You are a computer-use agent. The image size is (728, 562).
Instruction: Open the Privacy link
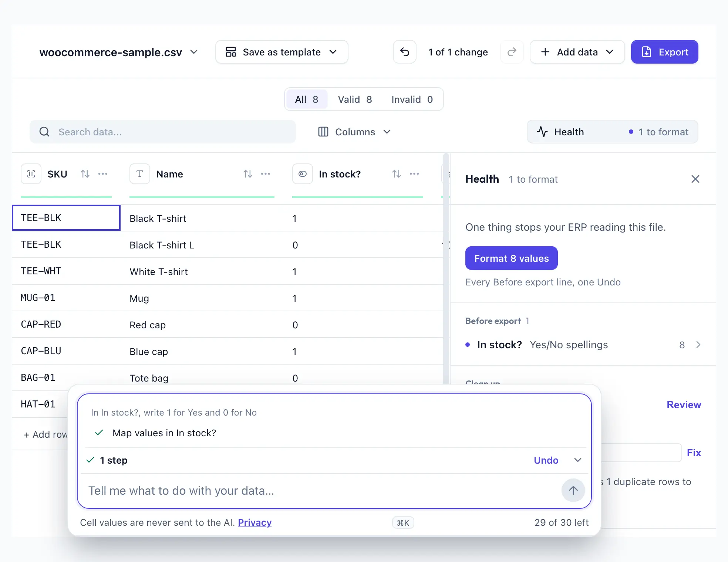point(255,522)
